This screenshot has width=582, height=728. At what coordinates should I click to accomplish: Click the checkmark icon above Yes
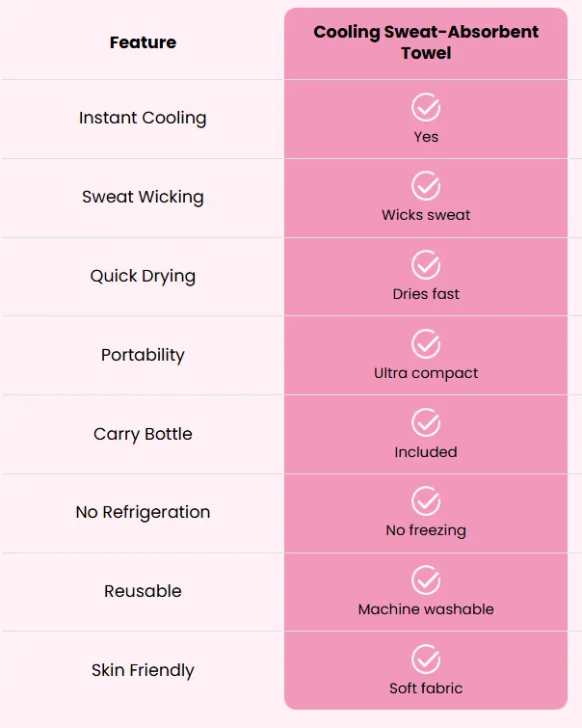point(426,107)
